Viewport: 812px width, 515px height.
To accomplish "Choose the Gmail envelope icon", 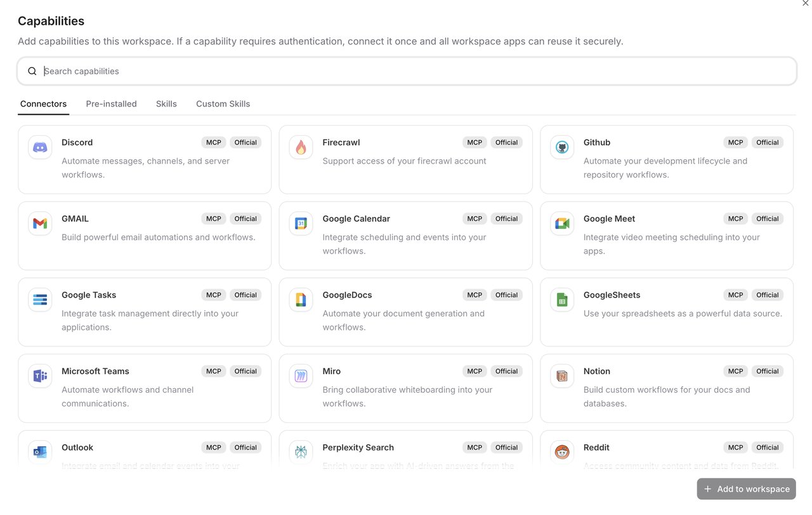I will pos(40,223).
